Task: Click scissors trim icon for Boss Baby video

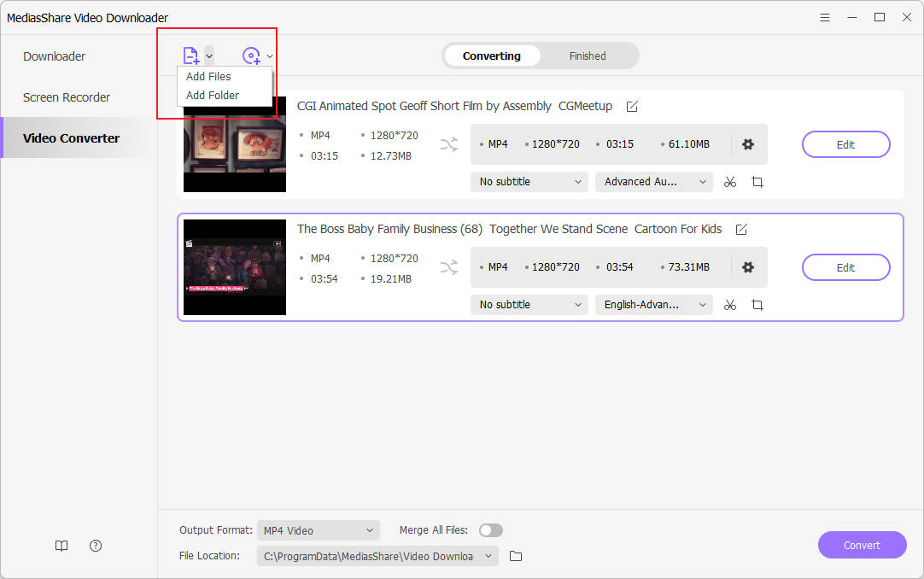Action: [729, 305]
